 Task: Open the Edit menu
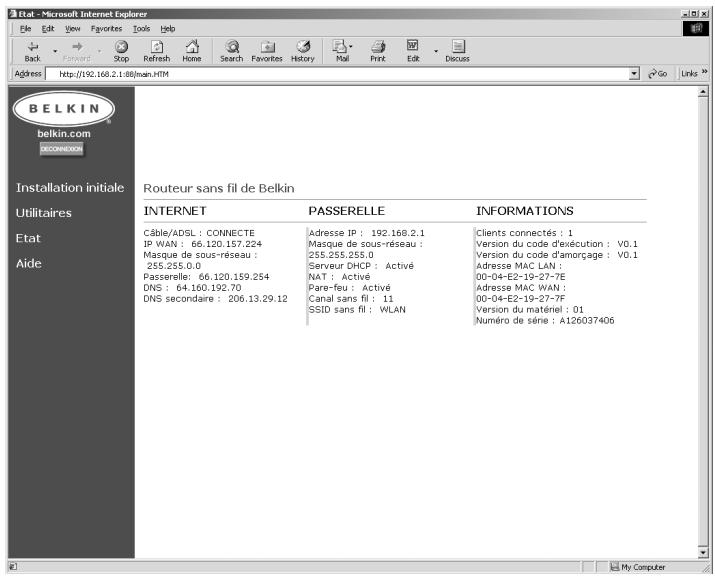pyautogui.click(x=48, y=29)
